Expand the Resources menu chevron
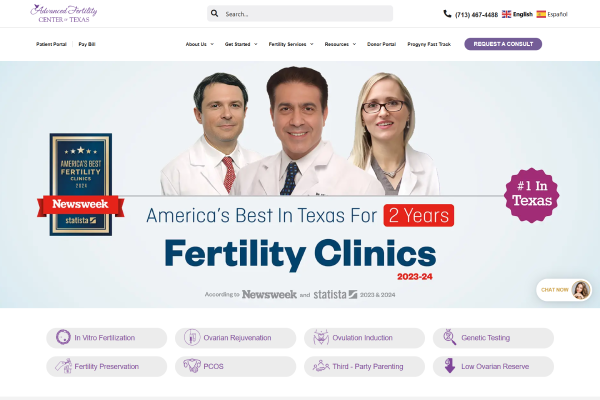 point(354,44)
